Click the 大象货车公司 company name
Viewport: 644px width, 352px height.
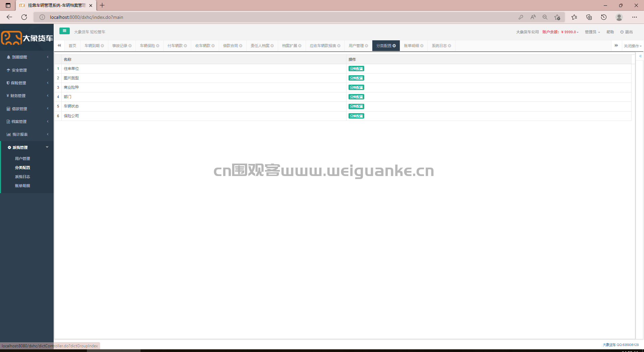[x=527, y=32]
